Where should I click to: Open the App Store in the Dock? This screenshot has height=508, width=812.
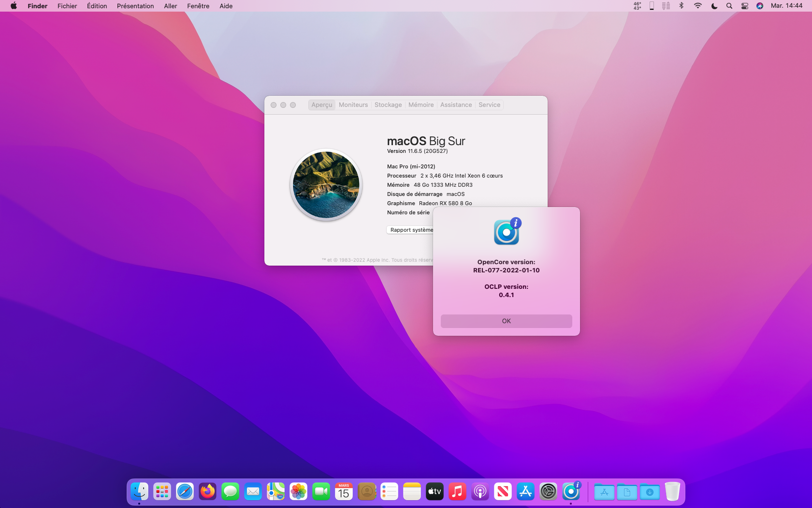pos(526,492)
